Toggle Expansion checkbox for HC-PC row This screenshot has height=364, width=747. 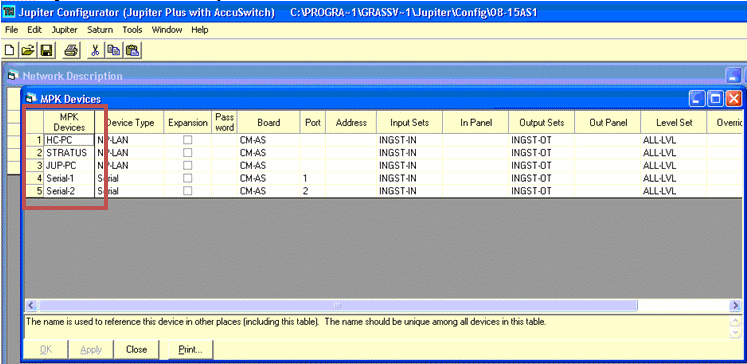[x=188, y=141]
